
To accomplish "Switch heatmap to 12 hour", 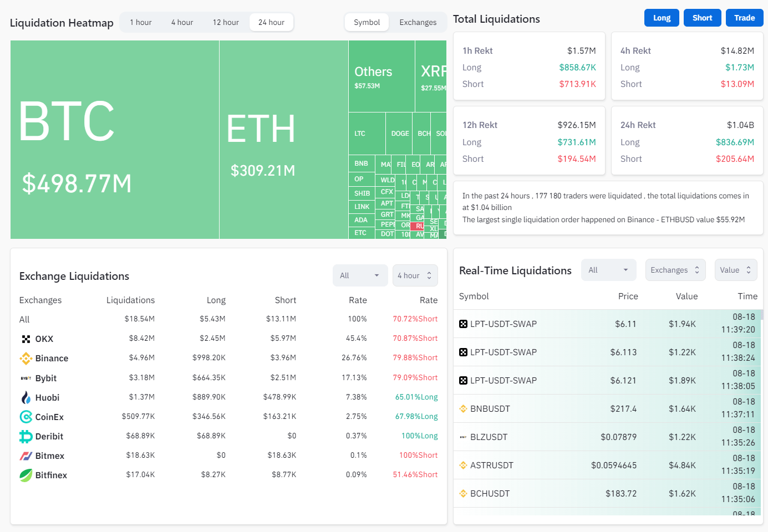I will coord(226,22).
